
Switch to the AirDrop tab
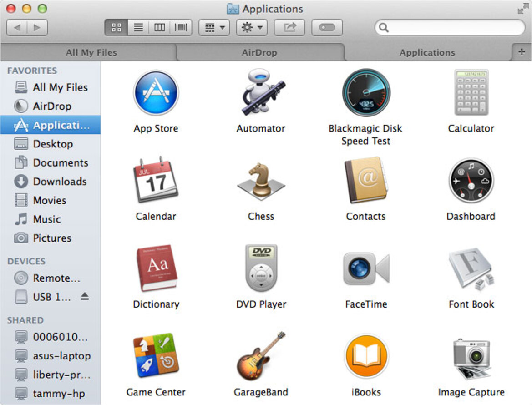click(x=260, y=53)
